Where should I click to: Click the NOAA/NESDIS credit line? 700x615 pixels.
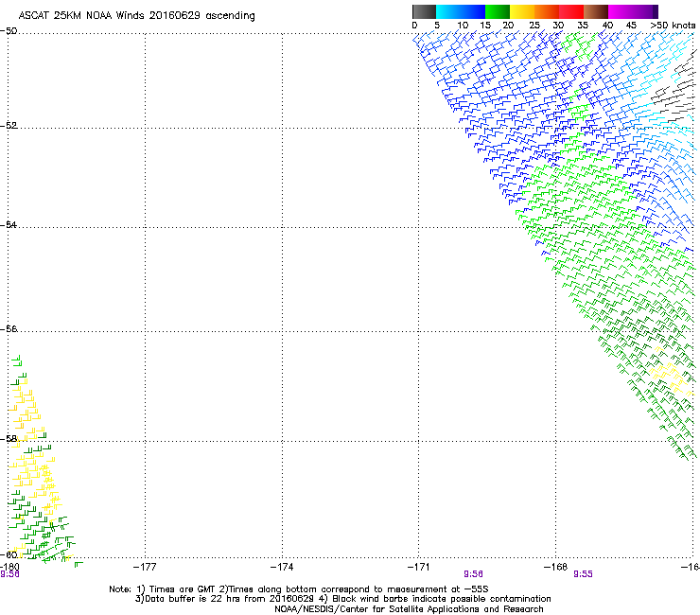pos(409,609)
